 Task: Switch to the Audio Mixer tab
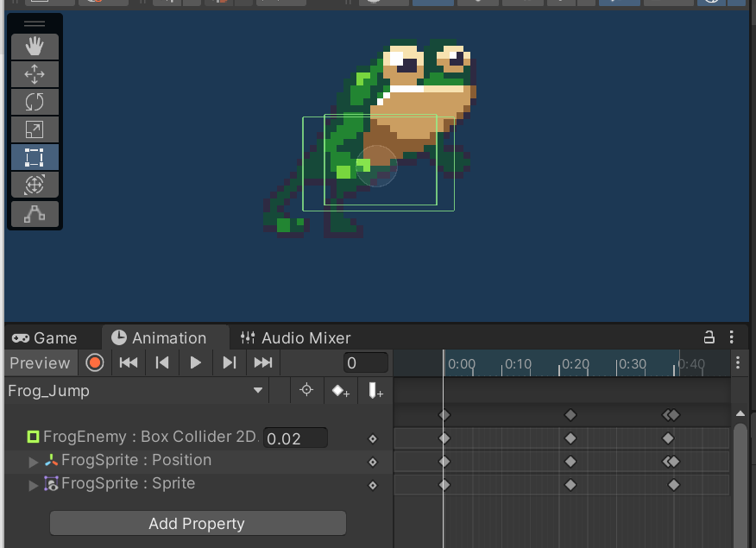click(x=296, y=338)
